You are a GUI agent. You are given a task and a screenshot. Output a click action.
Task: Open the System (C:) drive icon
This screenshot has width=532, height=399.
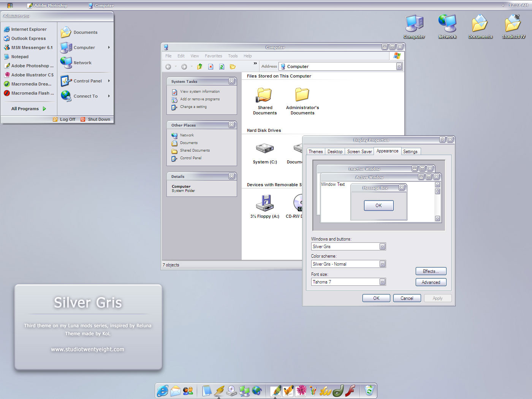265,149
